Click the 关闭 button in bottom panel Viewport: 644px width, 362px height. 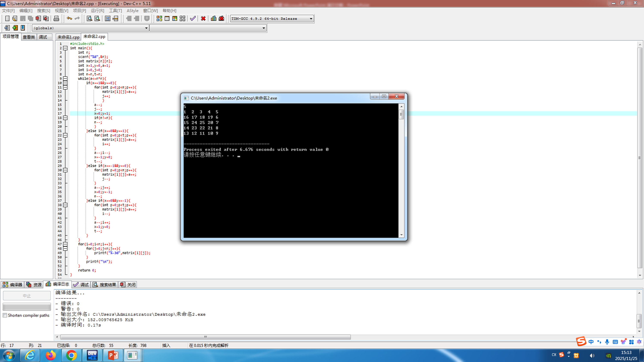tap(128, 285)
